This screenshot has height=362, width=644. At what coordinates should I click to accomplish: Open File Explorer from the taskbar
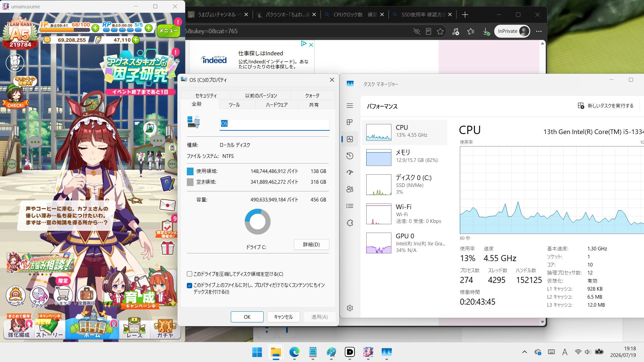coord(276,352)
